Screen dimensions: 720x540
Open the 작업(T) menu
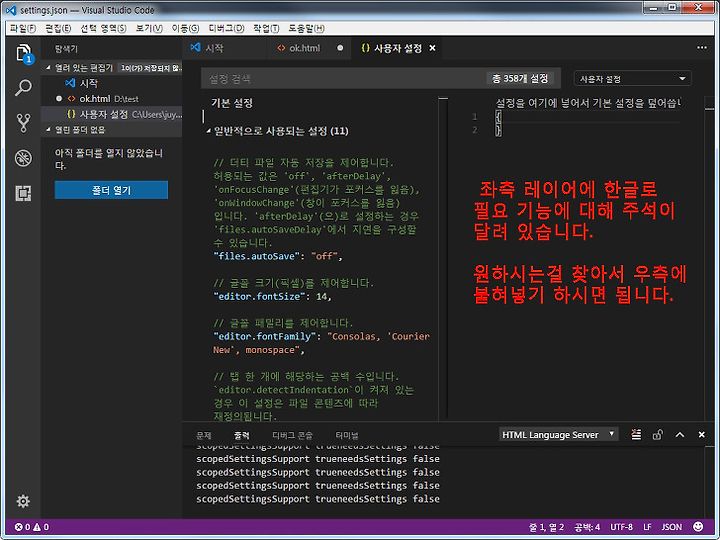[x=266, y=28]
